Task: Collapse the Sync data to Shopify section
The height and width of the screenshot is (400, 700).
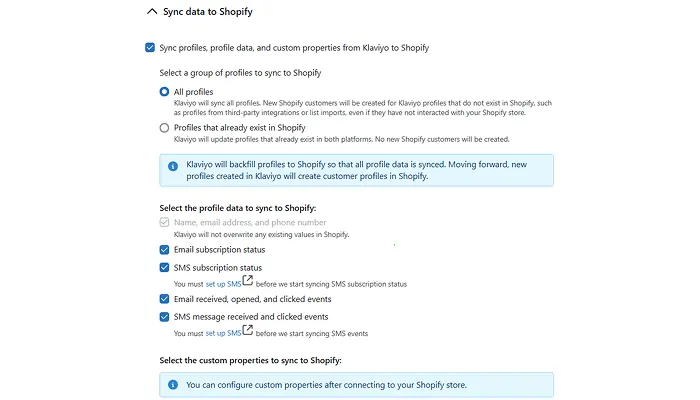Action: coord(152,13)
